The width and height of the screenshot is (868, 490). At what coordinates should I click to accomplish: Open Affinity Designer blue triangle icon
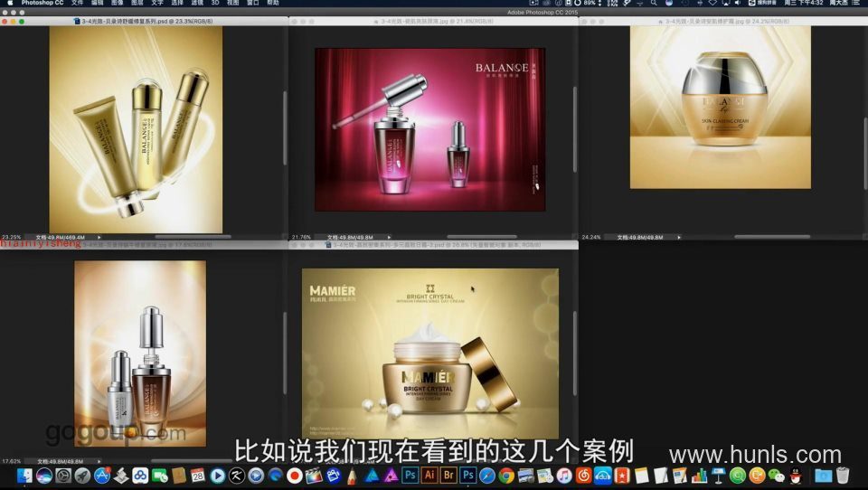372,476
